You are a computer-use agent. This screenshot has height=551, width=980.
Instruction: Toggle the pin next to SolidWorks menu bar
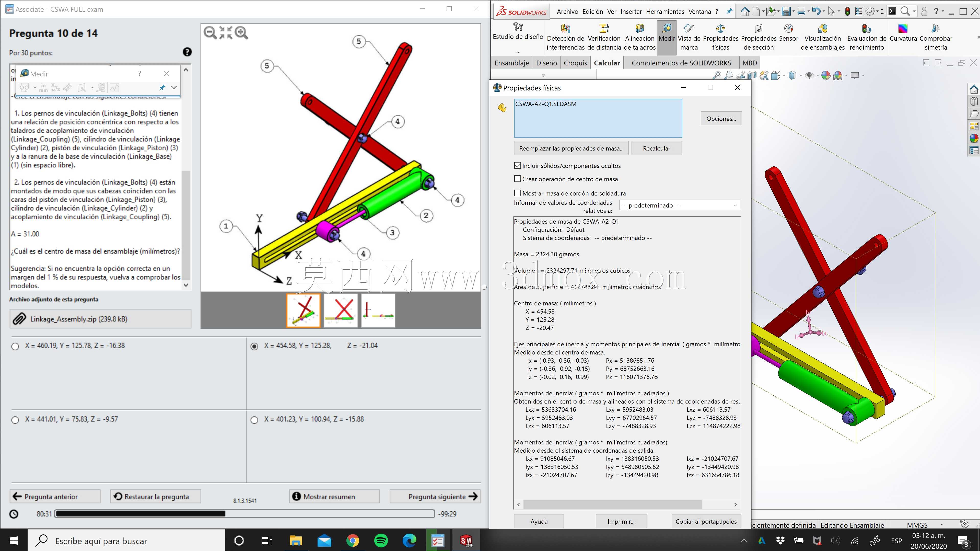pyautogui.click(x=729, y=12)
